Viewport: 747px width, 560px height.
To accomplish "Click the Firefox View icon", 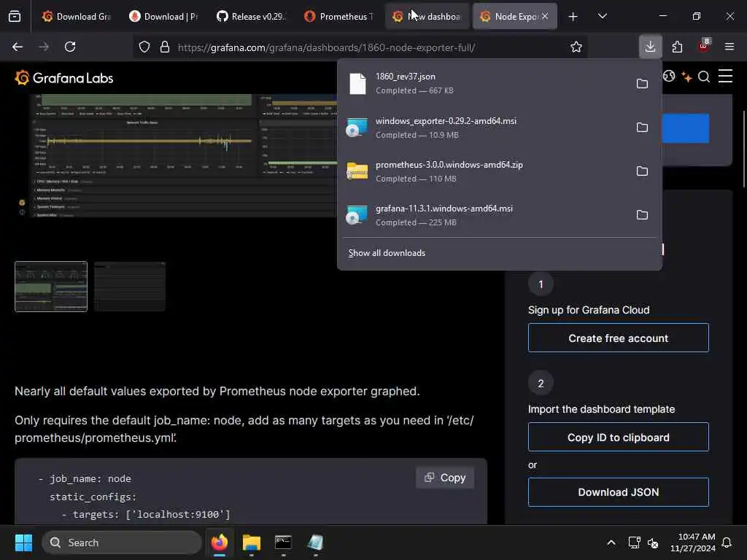I will tap(15, 17).
